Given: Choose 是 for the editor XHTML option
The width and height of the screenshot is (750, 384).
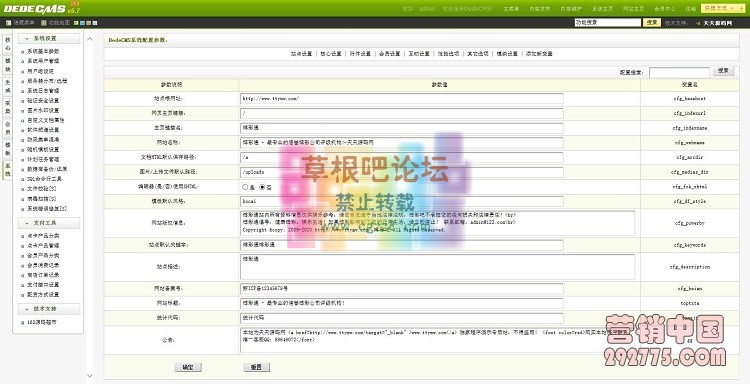Looking at the screenshot, I should [x=245, y=187].
